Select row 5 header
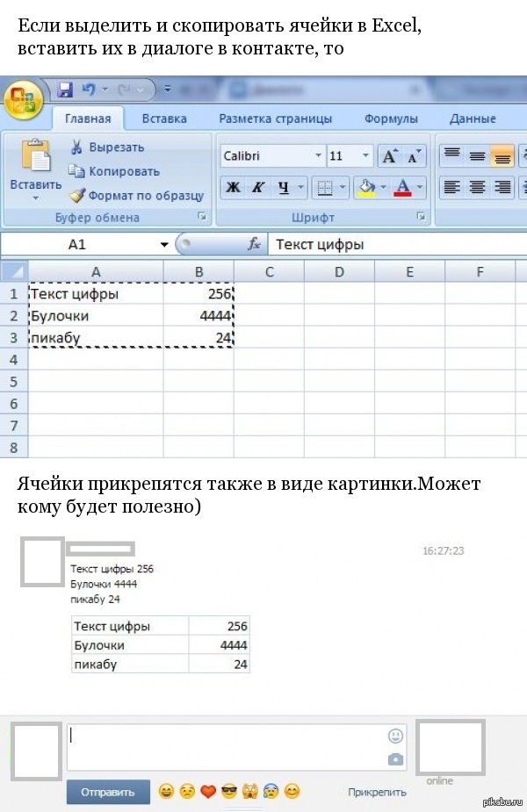This screenshot has height=812, width=527. (14, 382)
